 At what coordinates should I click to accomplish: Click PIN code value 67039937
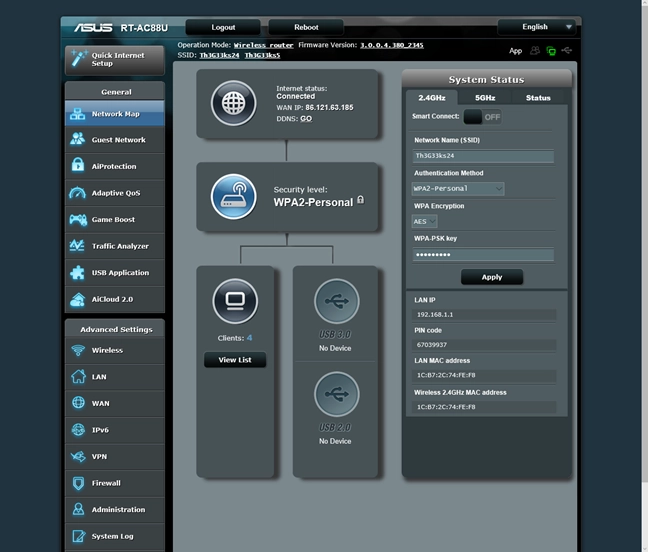pyautogui.click(x=431, y=345)
